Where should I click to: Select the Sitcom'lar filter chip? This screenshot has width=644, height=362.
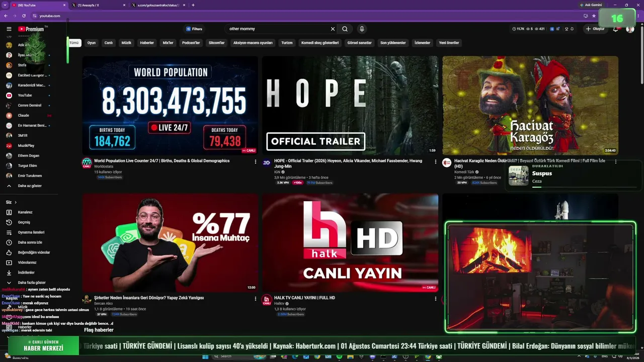216,43
